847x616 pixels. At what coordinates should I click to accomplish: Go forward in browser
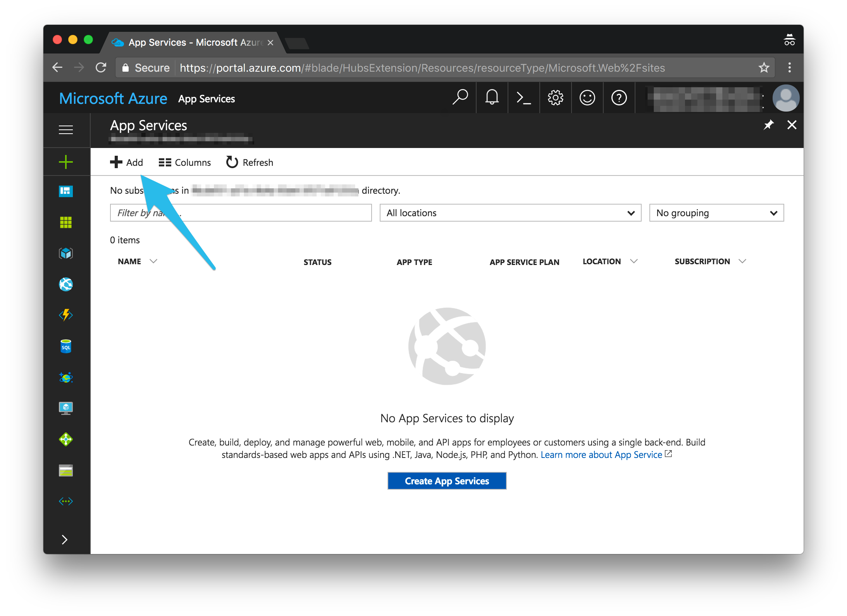tap(79, 67)
